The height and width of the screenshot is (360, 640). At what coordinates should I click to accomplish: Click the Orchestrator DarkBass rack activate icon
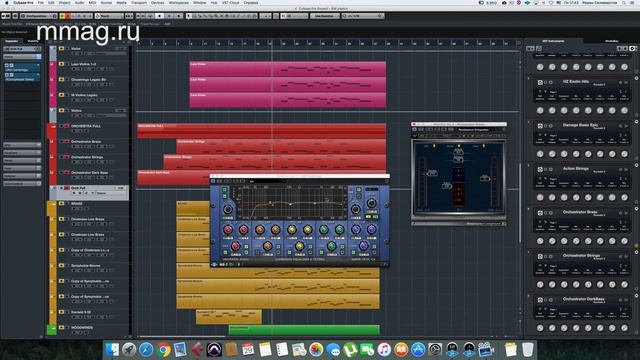point(540,300)
